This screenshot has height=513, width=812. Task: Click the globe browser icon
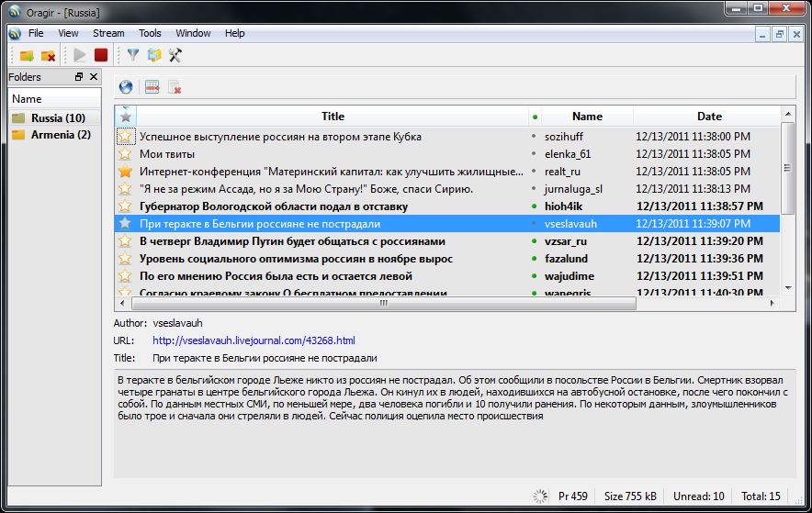click(x=126, y=87)
